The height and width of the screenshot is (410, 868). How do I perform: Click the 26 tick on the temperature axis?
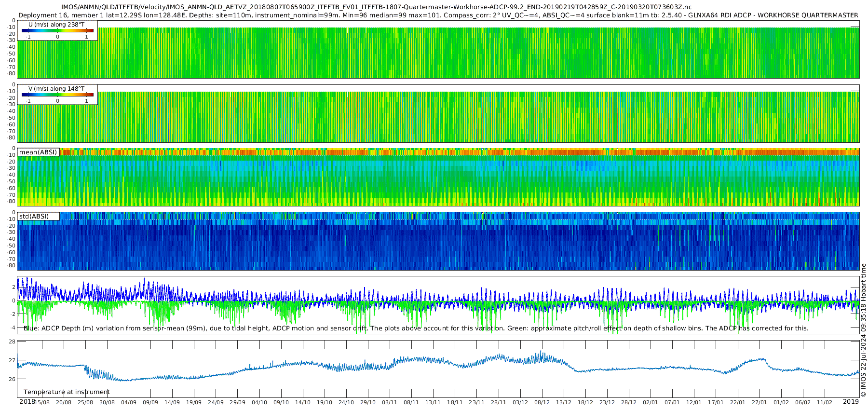(12, 379)
